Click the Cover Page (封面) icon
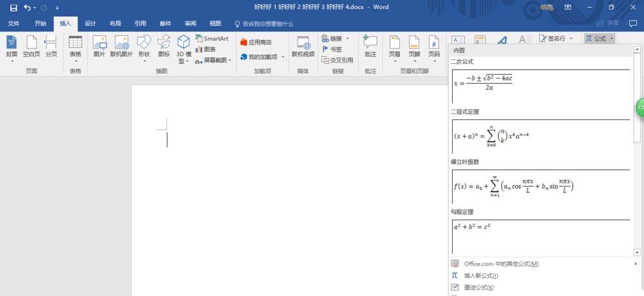Viewport: 644px width, 296px height. tap(12, 46)
